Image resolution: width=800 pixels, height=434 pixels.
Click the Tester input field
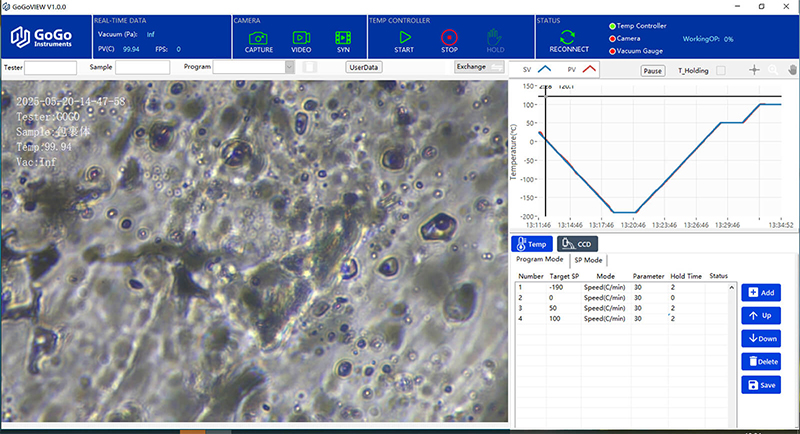50,67
